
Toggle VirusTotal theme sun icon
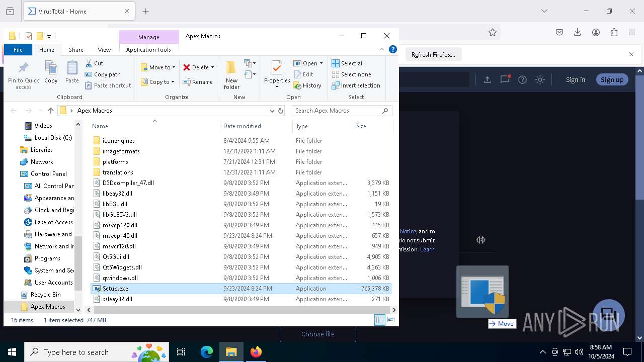pyautogui.click(x=540, y=79)
